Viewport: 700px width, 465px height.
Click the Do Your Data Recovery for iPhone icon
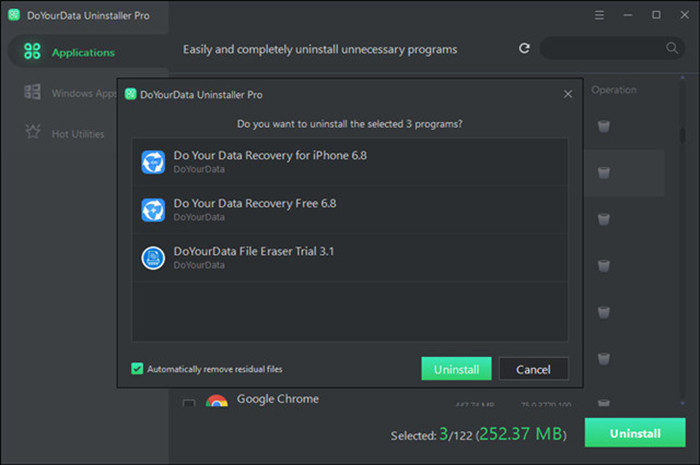tap(153, 162)
